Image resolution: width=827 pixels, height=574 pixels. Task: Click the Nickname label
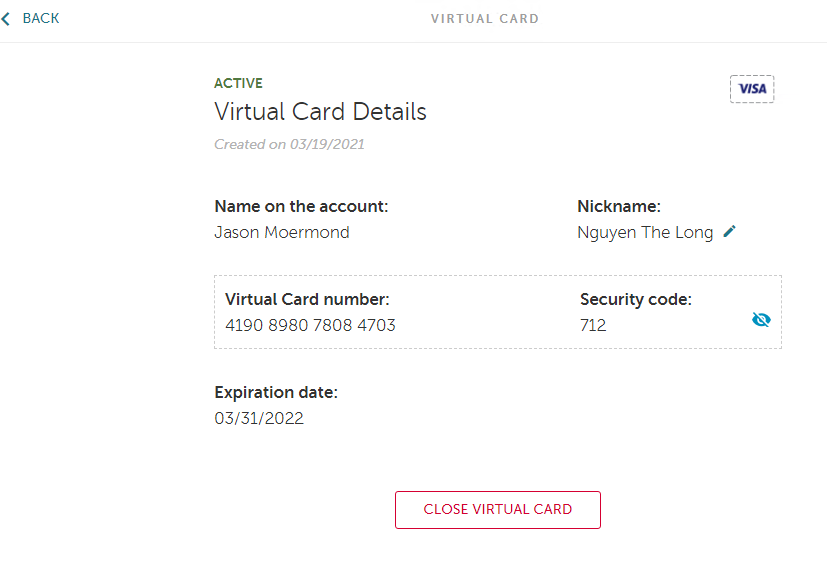pyautogui.click(x=619, y=207)
